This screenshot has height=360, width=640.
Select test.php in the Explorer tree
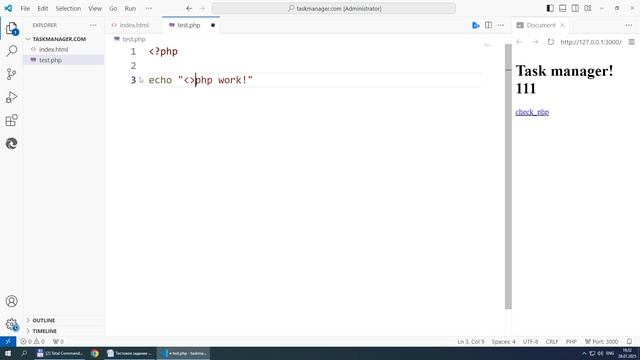click(50, 60)
